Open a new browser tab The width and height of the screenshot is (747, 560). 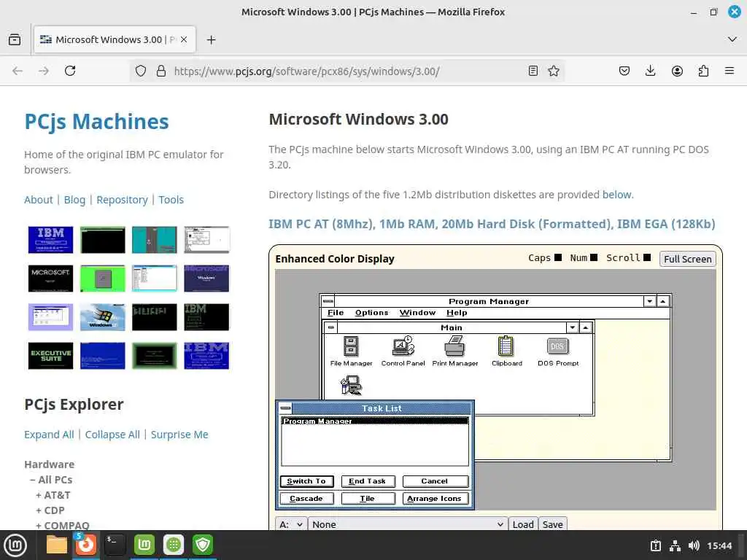coord(211,40)
